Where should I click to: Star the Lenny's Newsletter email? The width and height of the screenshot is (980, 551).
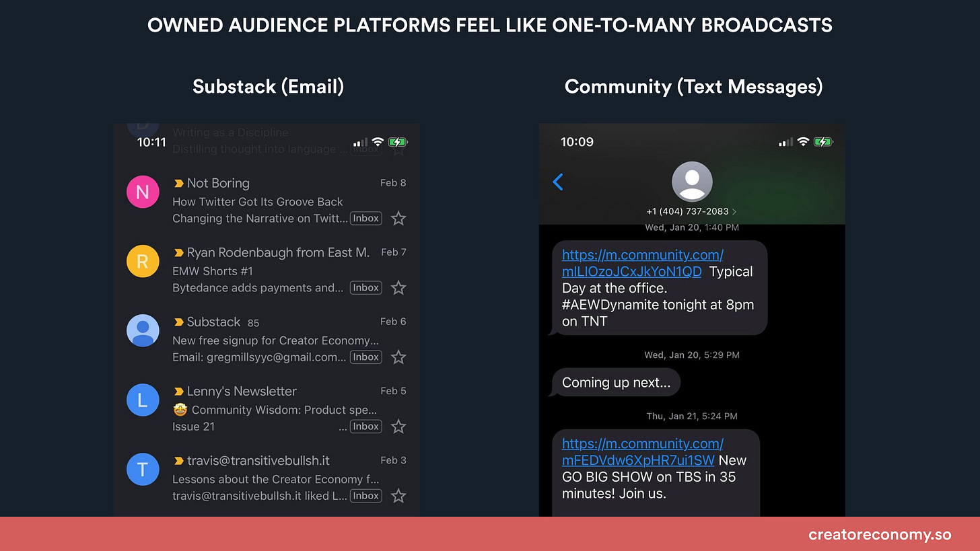(398, 427)
